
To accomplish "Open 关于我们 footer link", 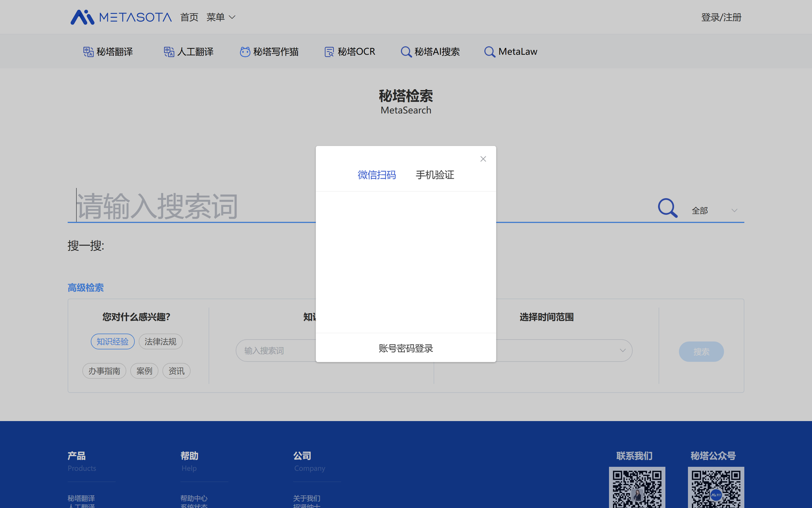I will click(x=307, y=498).
